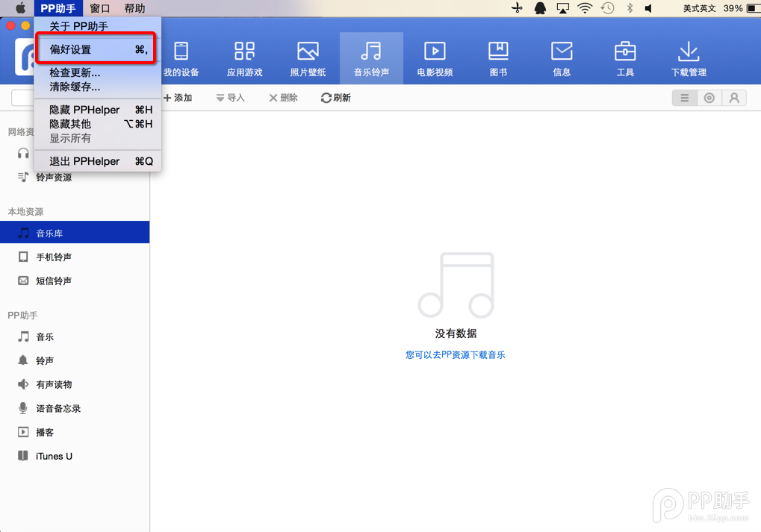Open 下载管理 download manager
This screenshot has width=761, height=532.
[x=688, y=58]
